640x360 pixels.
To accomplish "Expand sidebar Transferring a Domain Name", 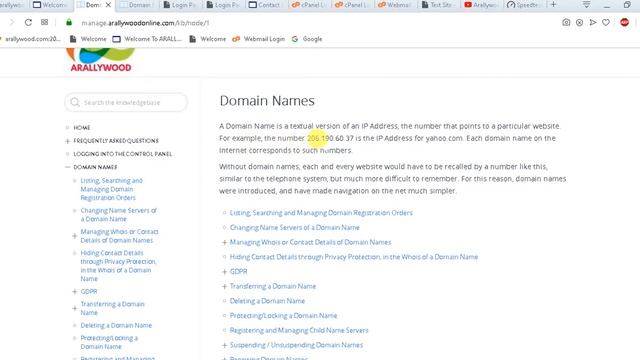I will coord(74,308).
